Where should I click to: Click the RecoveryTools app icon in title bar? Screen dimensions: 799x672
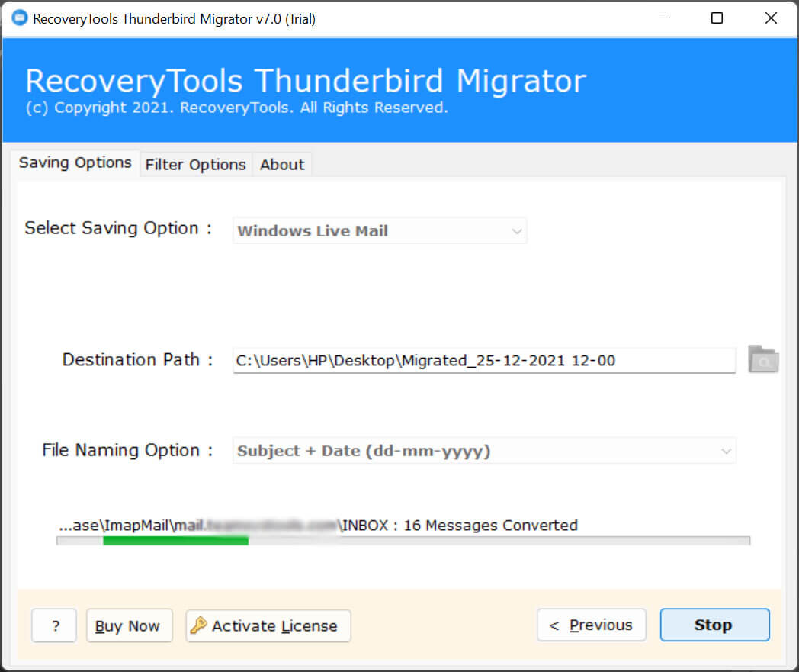click(19, 18)
